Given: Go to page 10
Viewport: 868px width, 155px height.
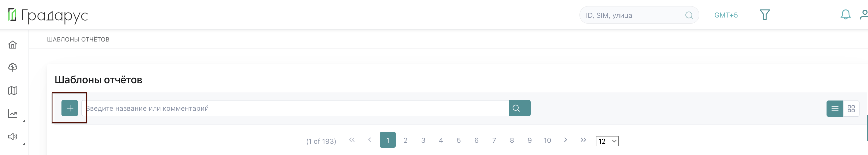Looking at the screenshot, I should tap(547, 140).
